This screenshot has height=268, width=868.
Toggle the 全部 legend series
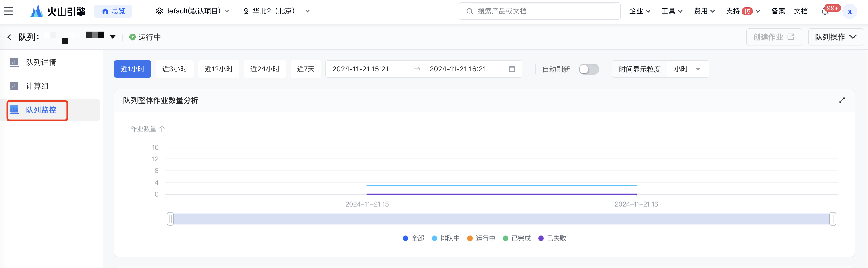tap(413, 238)
